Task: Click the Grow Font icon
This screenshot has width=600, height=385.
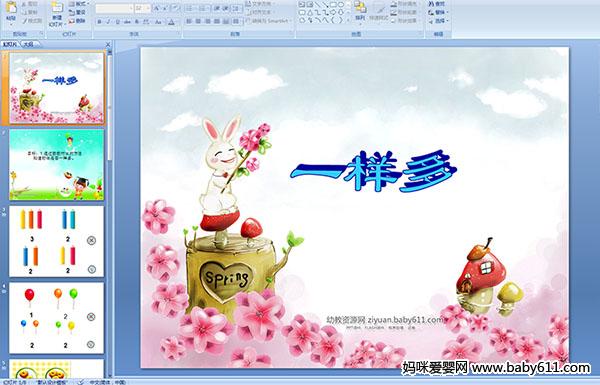Action: 157,8
